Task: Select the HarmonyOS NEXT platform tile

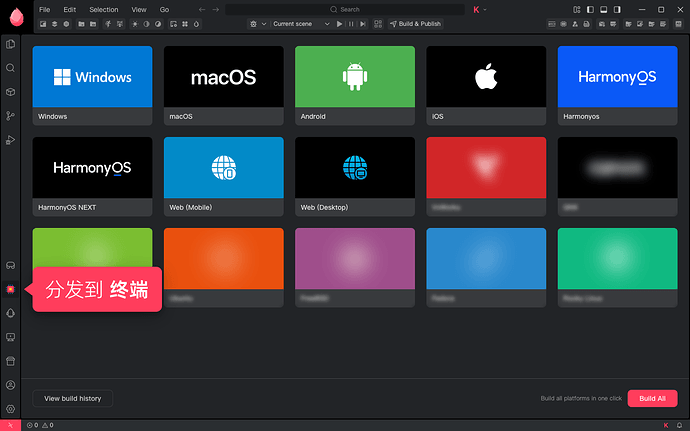Action: click(92, 177)
